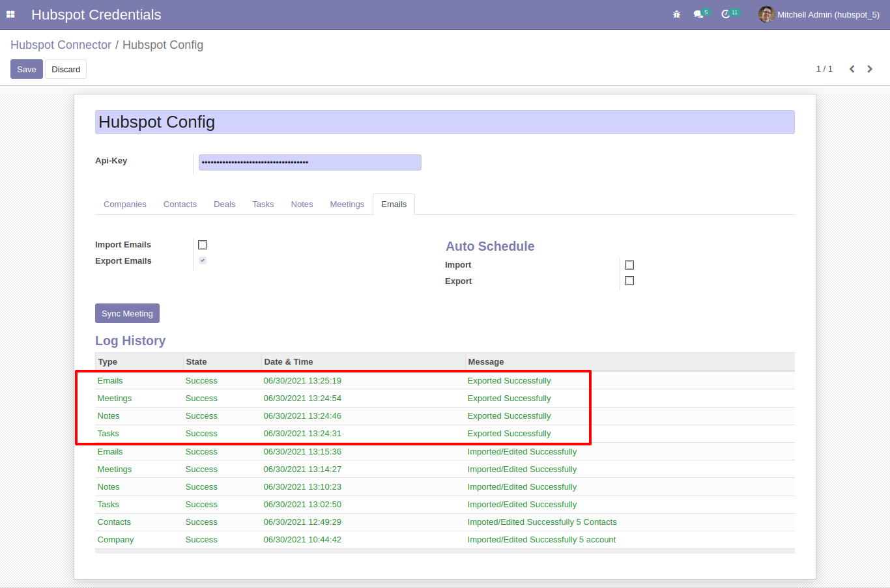The width and height of the screenshot is (890, 588).
Task: Switch to the Contacts tab
Action: (x=180, y=204)
